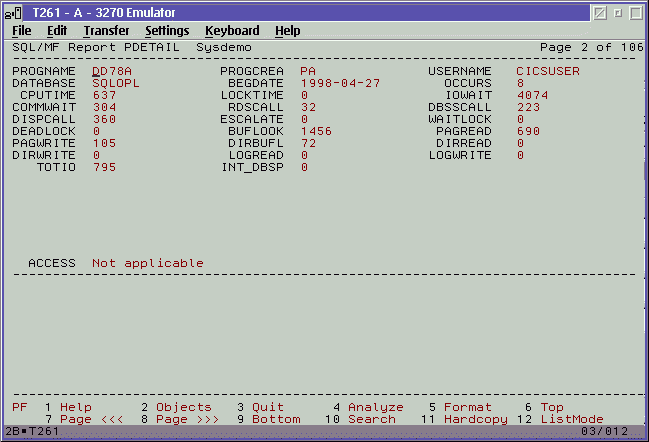Click the BUFLOOK value 1456
649x442 pixels.
point(316,131)
